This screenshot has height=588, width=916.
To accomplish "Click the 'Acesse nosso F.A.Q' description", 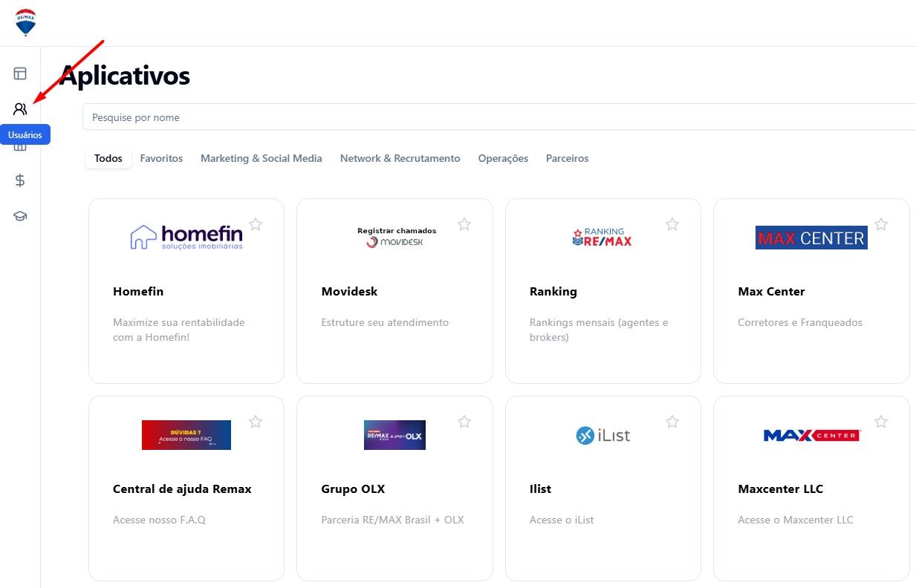I will 159,520.
